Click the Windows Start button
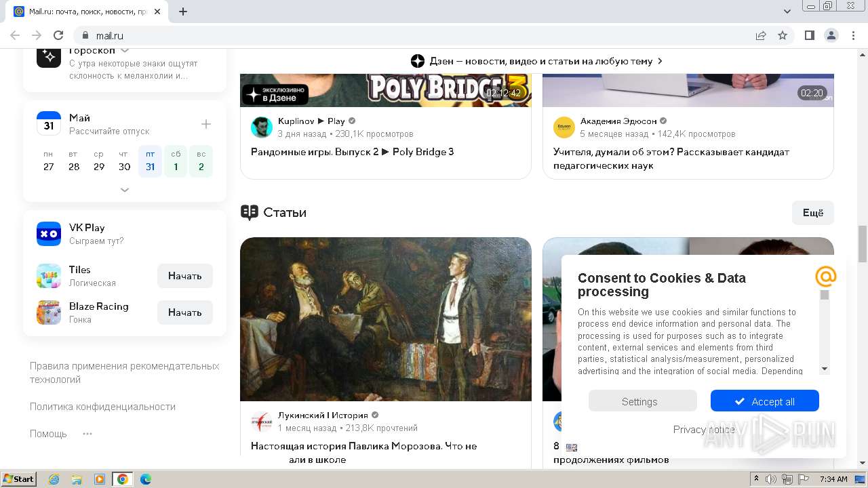This screenshot has width=868, height=488. coord(19,479)
